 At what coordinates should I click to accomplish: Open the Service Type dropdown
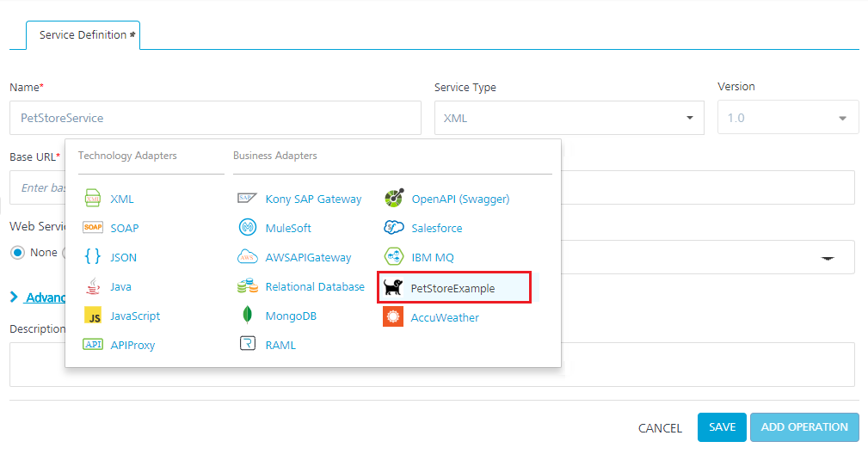coord(569,118)
